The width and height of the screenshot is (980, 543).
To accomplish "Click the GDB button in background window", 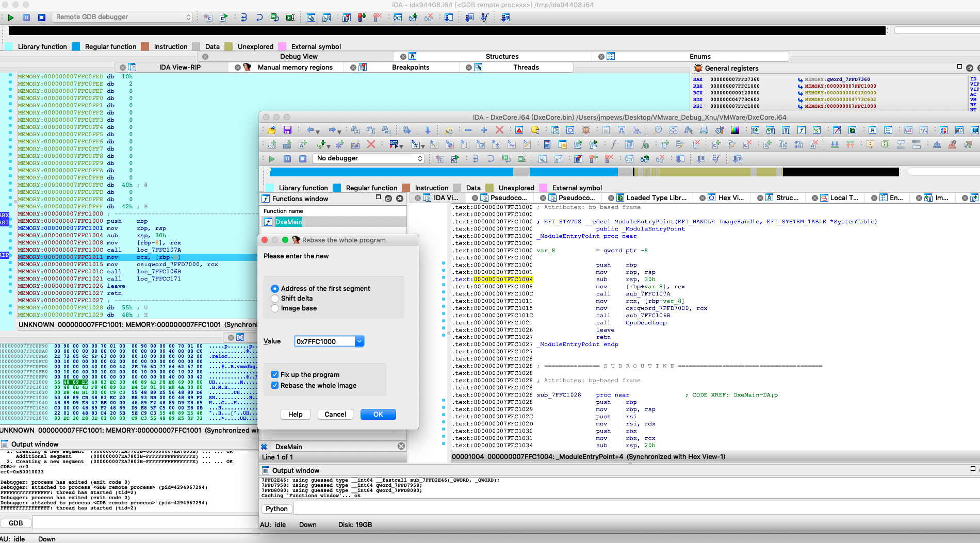I will pos(16,523).
